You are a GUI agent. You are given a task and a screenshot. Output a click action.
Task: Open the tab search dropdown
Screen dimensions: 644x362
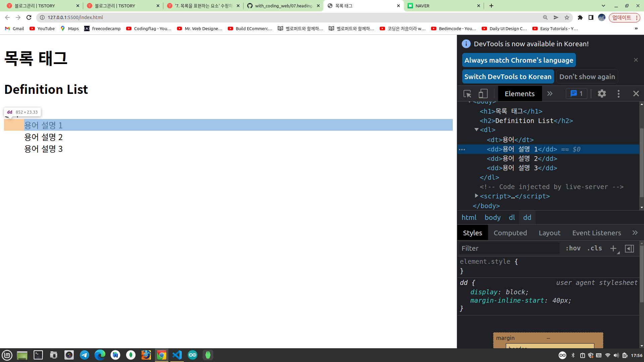603,6
